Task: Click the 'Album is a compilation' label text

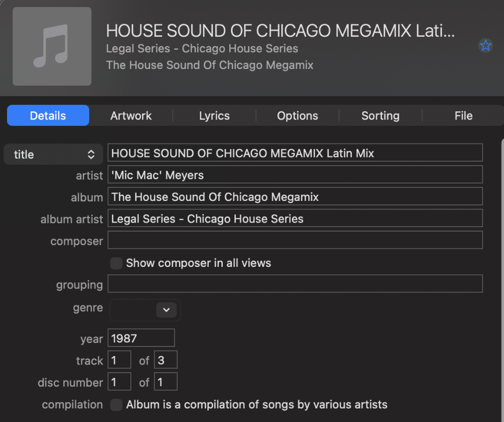Action: 257,405
